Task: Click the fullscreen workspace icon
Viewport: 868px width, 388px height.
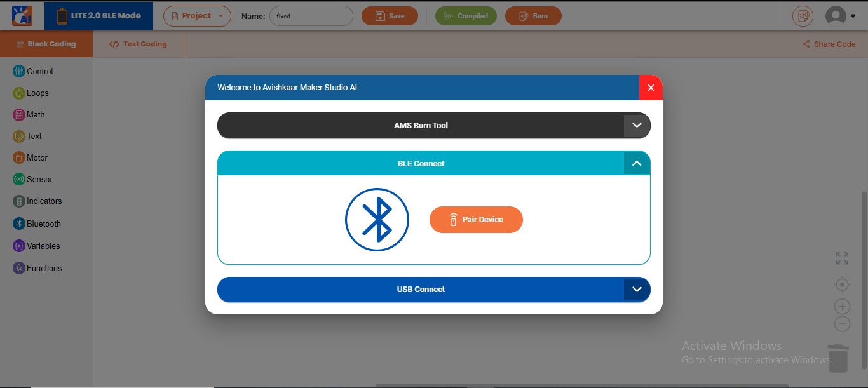Action: coord(842,258)
